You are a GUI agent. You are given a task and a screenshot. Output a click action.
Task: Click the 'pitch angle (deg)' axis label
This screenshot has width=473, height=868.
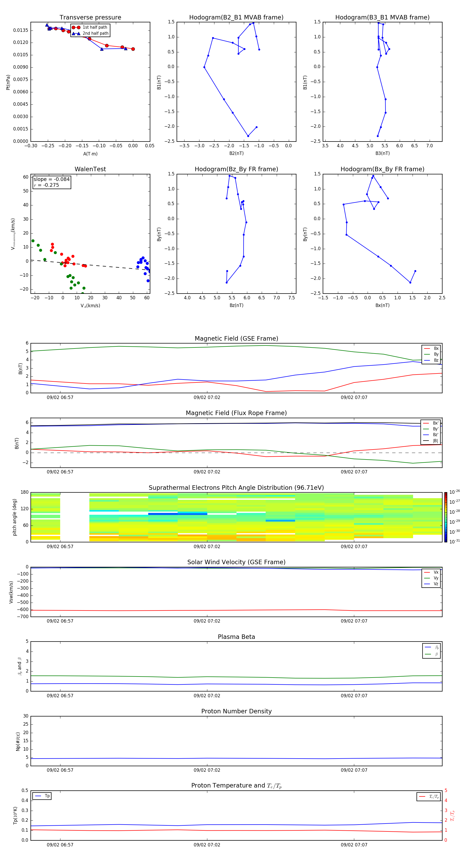14,517
